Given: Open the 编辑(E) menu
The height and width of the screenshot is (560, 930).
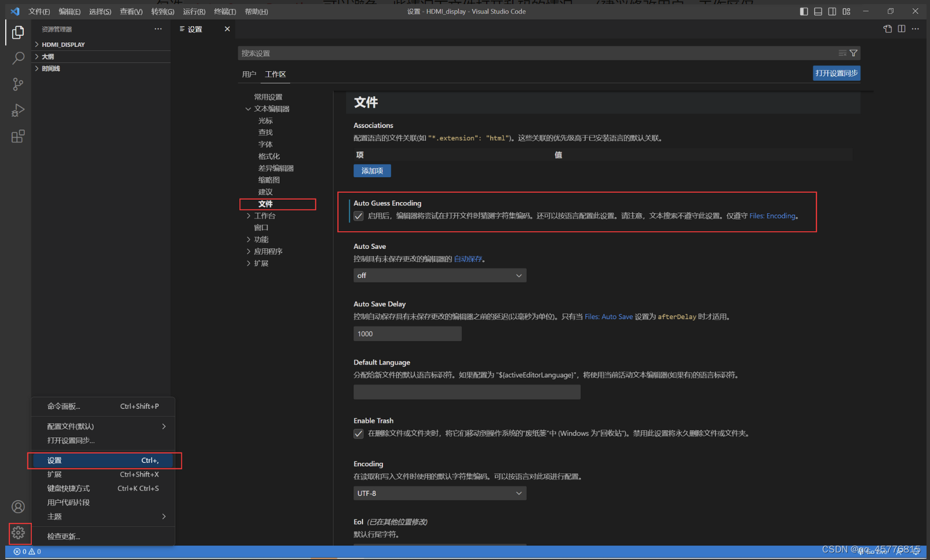Looking at the screenshot, I should [x=70, y=12].
